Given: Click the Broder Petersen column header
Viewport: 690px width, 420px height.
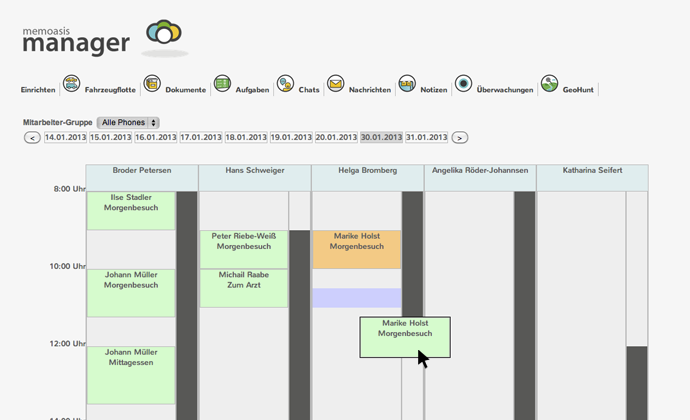Looking at the screenshot, I should click(x=142, y=178).
